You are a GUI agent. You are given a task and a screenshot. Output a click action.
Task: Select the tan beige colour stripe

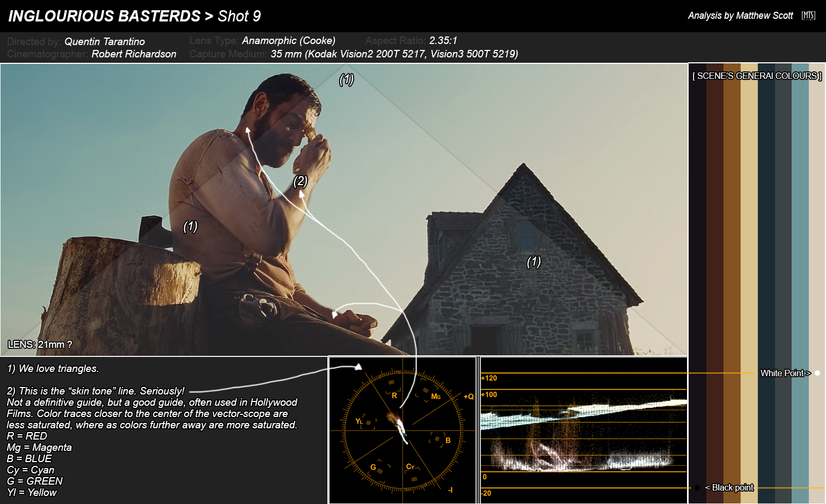click(x=749, y=283)
